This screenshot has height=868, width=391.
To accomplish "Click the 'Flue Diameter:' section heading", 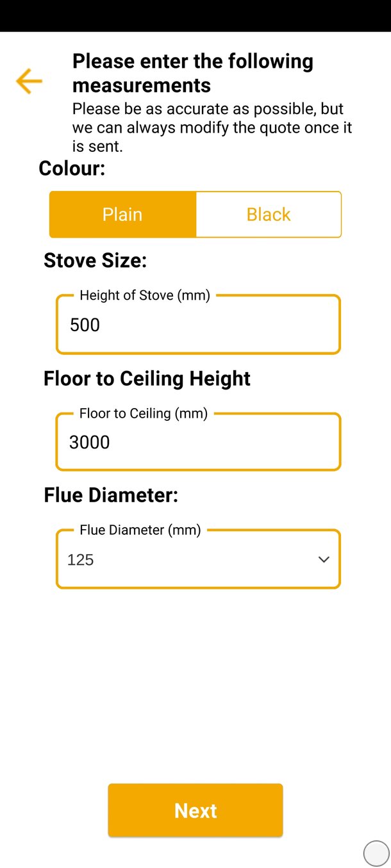I will coord(111,495).
